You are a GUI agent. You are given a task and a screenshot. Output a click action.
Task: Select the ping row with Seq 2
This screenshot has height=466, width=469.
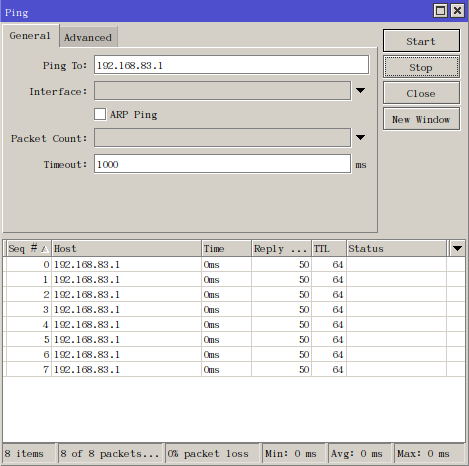[x=234, y=294]
